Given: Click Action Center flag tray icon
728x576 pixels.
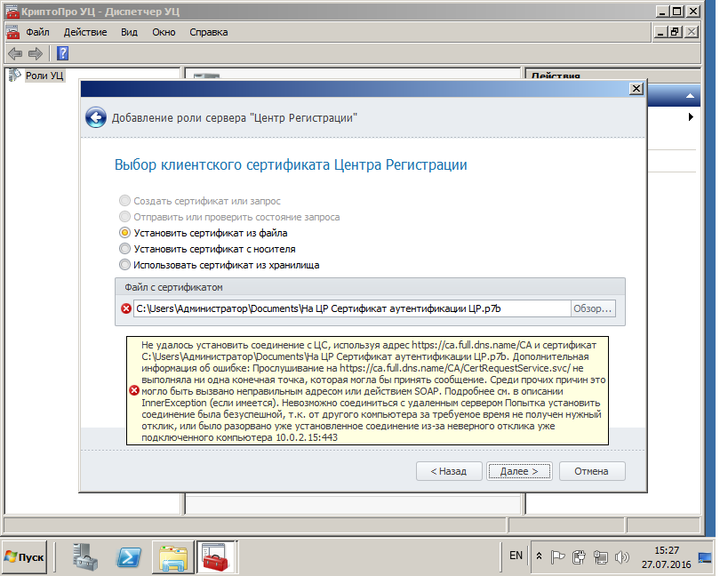Looking at the screenshot, I should tap(557, 556).
